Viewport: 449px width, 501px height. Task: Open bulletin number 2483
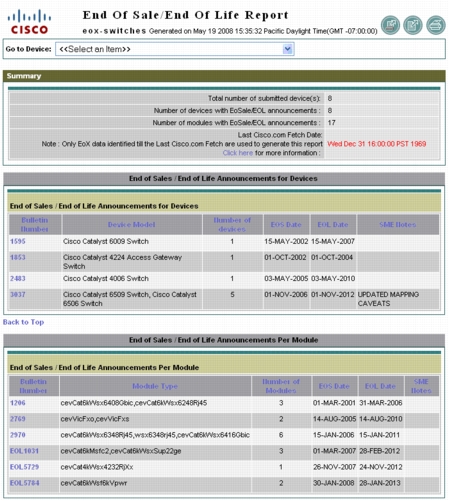[18, 278]
